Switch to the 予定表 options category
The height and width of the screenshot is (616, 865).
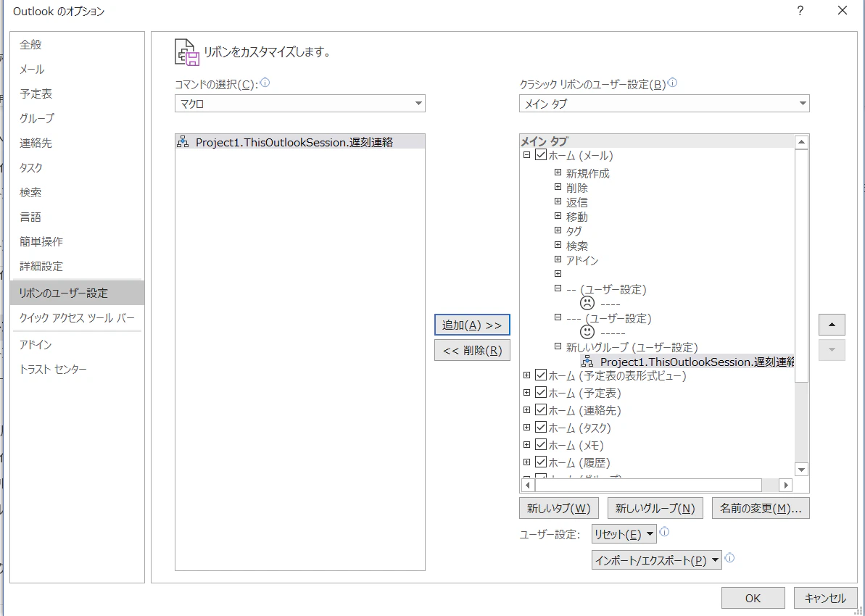pos(77,93)
